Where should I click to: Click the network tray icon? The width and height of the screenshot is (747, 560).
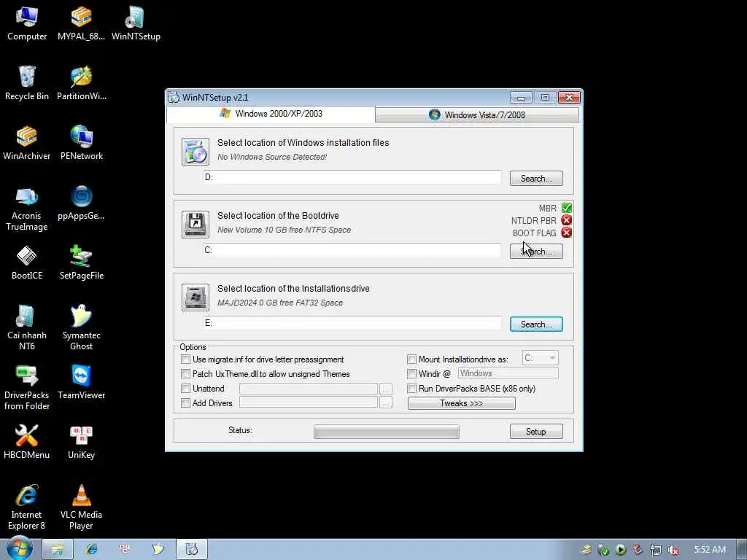[656, 551]
